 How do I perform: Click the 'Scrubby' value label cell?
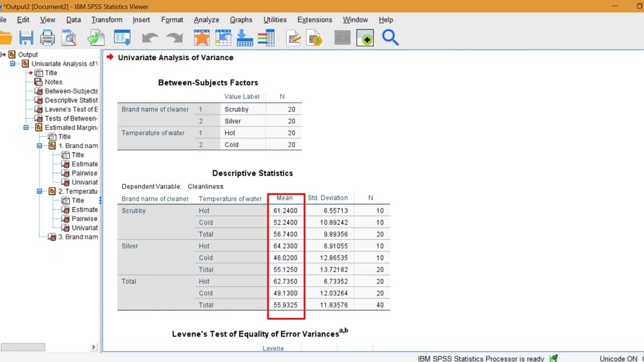(236, 109)
